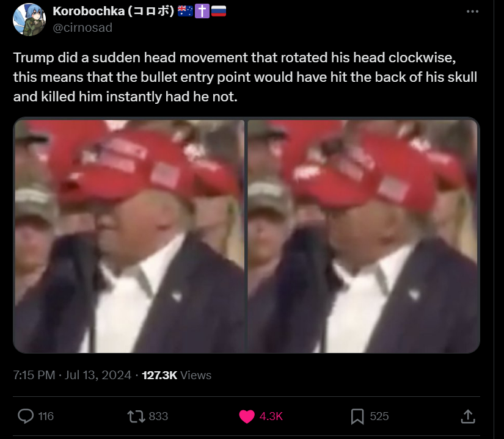Open Korobochka's profile avatar
The width and height of the screenshot is (504, 439).
(x=29, y=20)
